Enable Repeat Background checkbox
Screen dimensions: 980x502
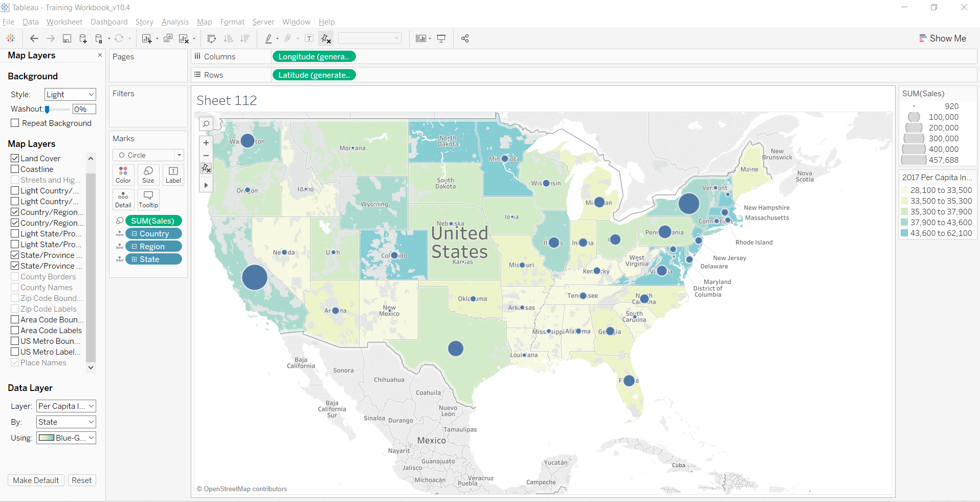pos(15,123)
